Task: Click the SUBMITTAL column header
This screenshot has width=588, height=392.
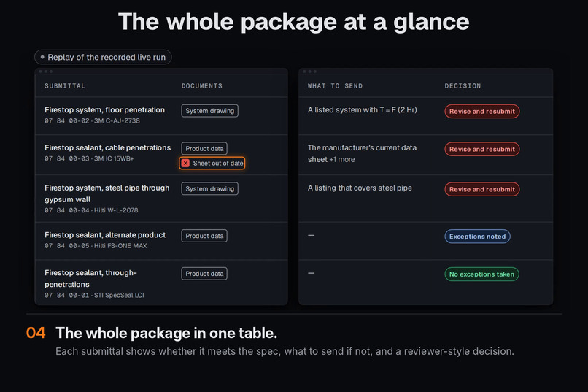Action: pyautogui.click(x=65, y=86)
